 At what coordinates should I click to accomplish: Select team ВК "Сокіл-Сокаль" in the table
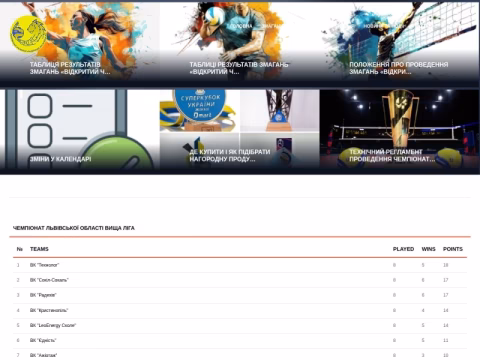click(x=49, y=280)
